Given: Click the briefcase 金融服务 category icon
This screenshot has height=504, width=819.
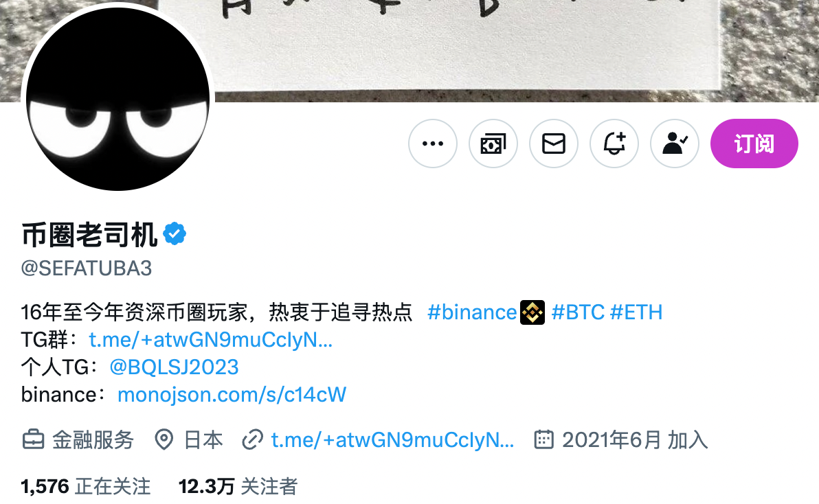Looking at the screenshot, I should [x=33, y=440].
